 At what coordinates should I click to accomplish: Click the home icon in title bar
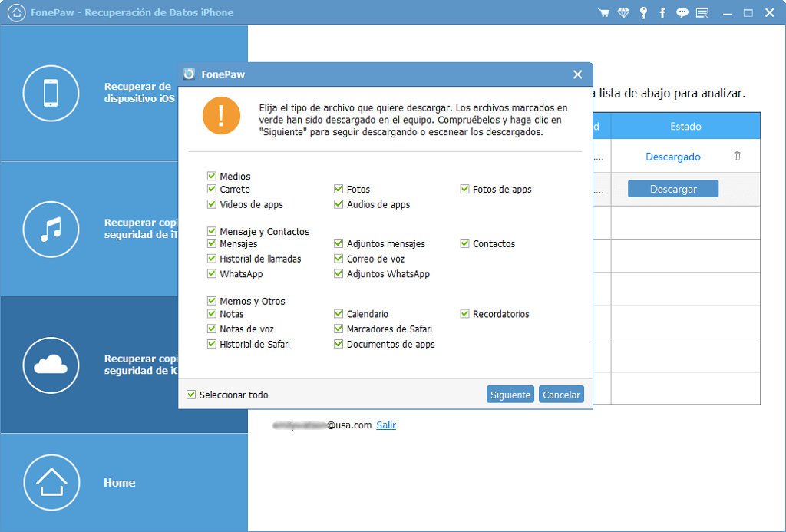17,12
